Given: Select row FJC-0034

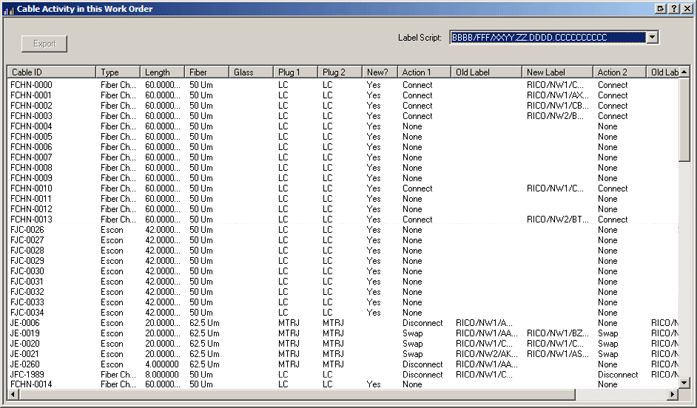Looking at the screenshot, I should pos(343,313).
